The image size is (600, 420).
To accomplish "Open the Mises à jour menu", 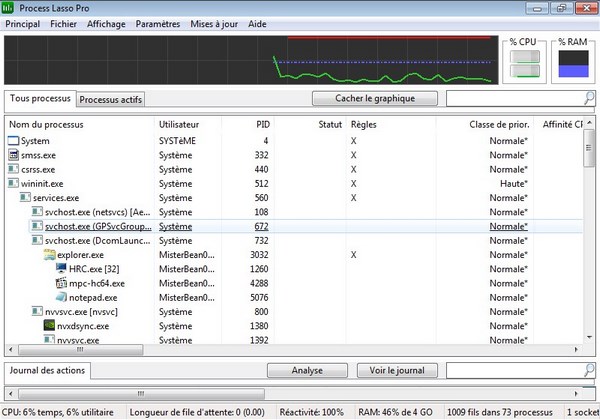I will [x=214, y=24].
